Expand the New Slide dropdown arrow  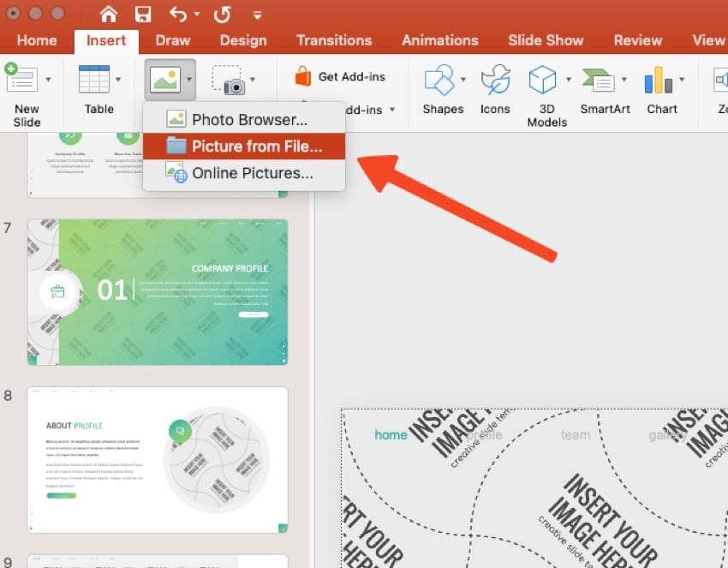48,80
